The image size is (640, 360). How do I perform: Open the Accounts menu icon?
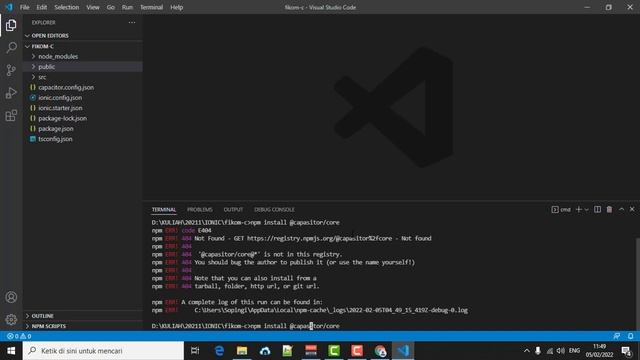(x=11, y=297)
